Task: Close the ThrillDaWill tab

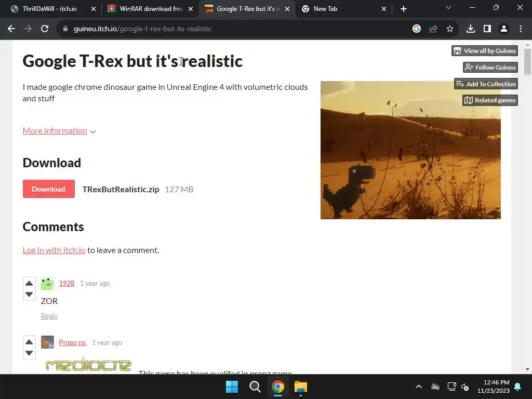Action: (x=94, y=9)
